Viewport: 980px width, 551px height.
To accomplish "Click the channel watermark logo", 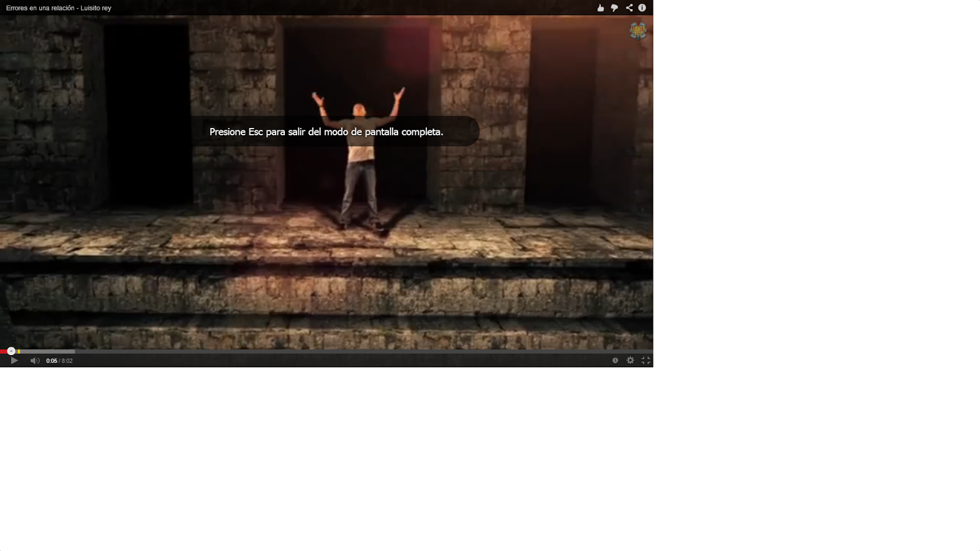I will tap(638, 31).
